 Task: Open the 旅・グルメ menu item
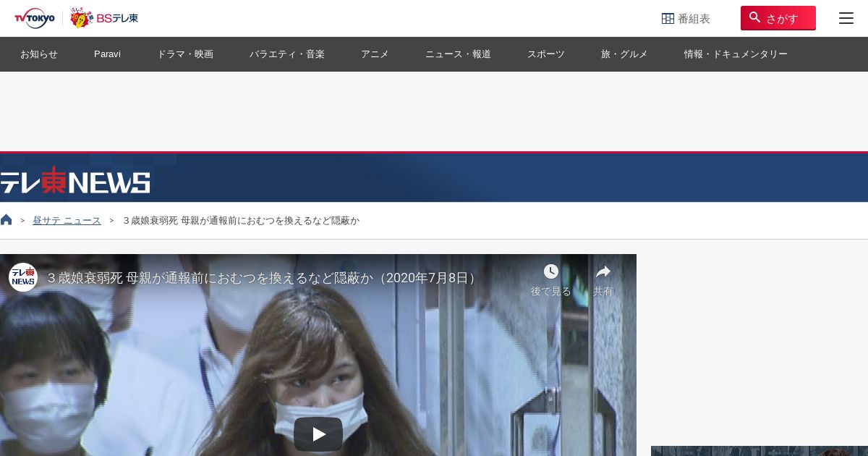tap(624, 54)
